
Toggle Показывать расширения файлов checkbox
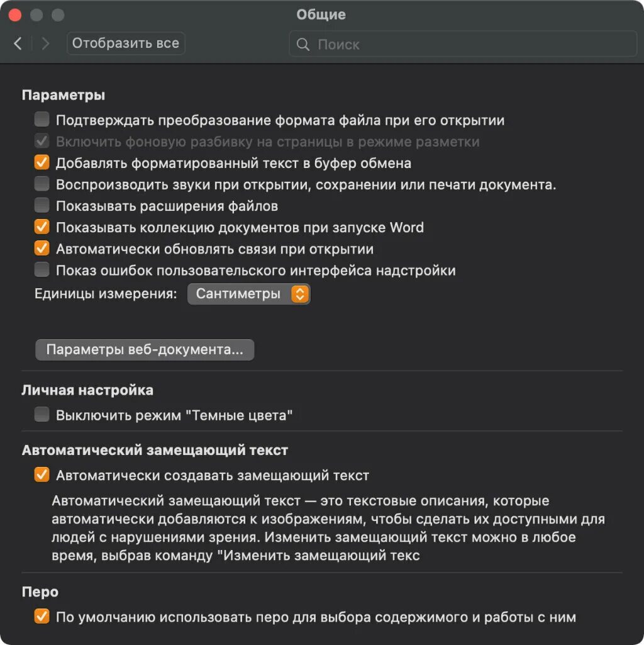click(42, 205)
